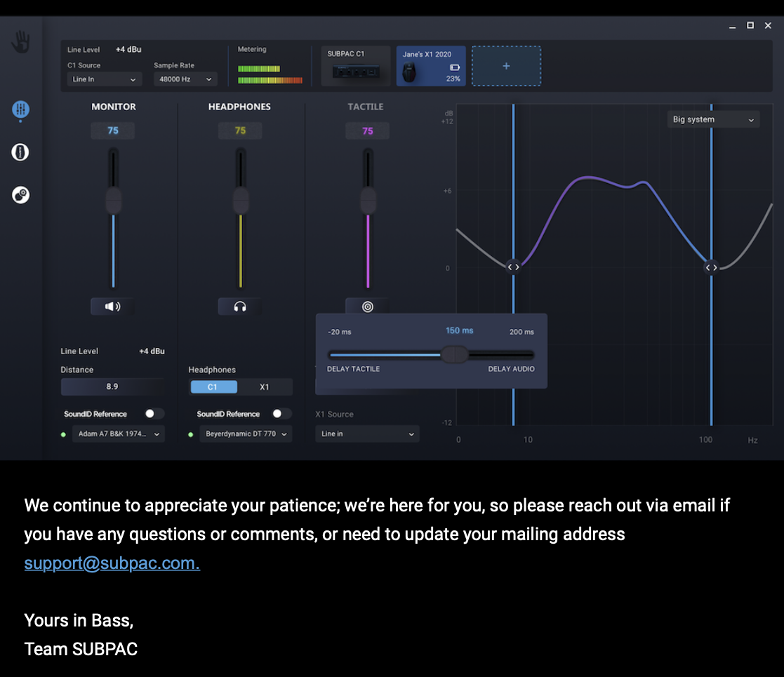Toggle Monitor SoundID Reference switch
The width and height of the screenshot is (784, 677).
click(x=154, y=414)
